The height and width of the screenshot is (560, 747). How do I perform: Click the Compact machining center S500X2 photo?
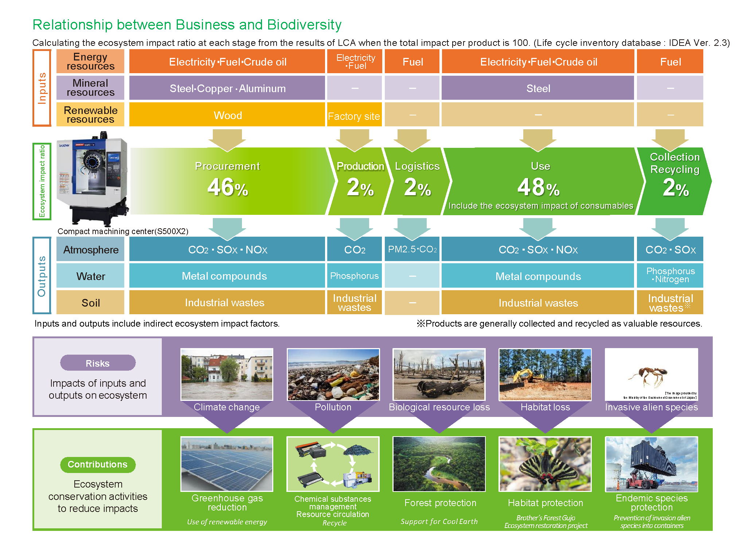tap(93, 179)
